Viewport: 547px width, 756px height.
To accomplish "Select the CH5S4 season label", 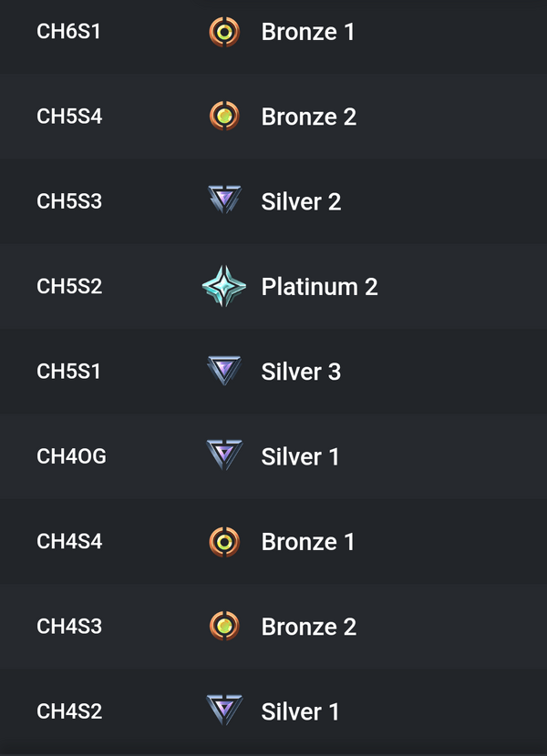I will coord(69,117).
